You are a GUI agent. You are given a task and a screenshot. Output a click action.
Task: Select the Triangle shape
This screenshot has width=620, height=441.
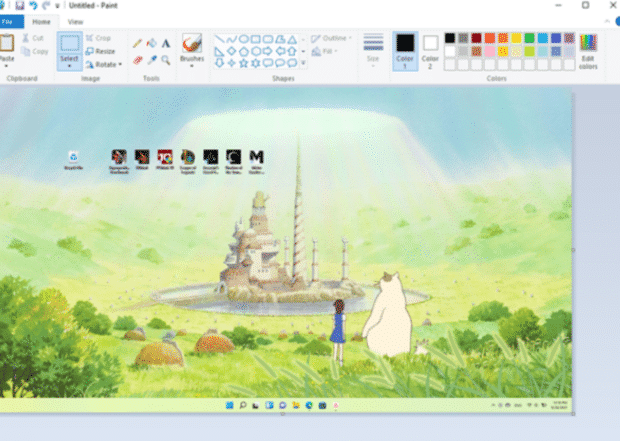pos(292,39)
